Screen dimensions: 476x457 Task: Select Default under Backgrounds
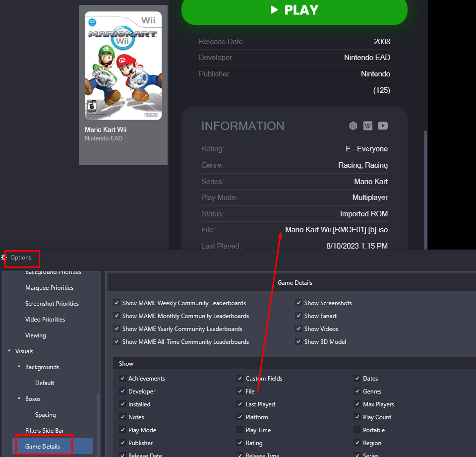(45, 383)
